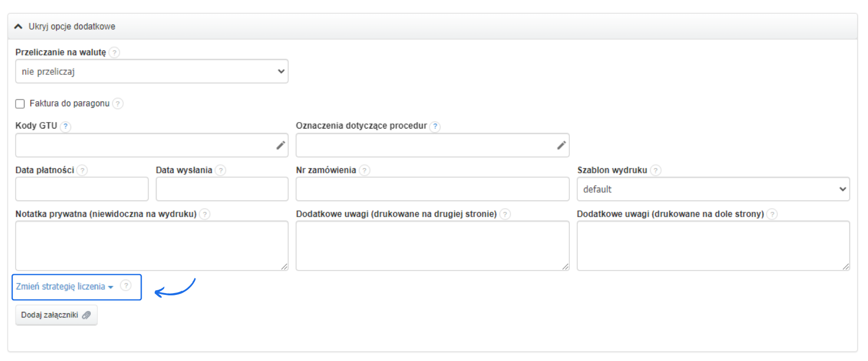Viewport: 868px width, 361px height.
Task: Click help icon beside Faktura do paragonu
Action: pos(118,104)
